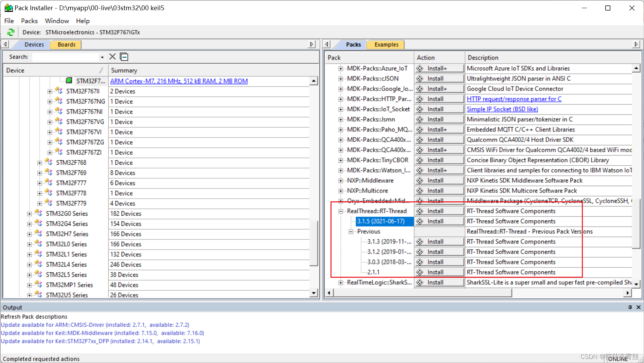Click the family icon for STM32G0 Series
Screen dimensions: 644x363
coord(39,213)
